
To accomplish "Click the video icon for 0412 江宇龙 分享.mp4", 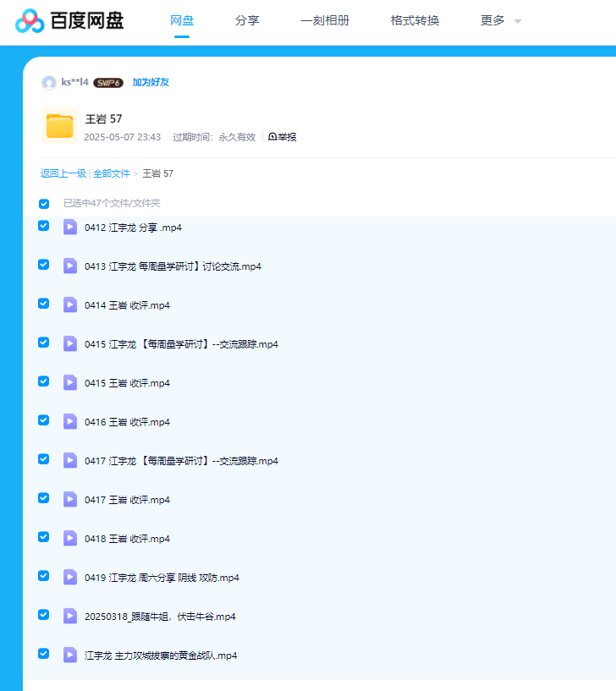I will [70, 228].
